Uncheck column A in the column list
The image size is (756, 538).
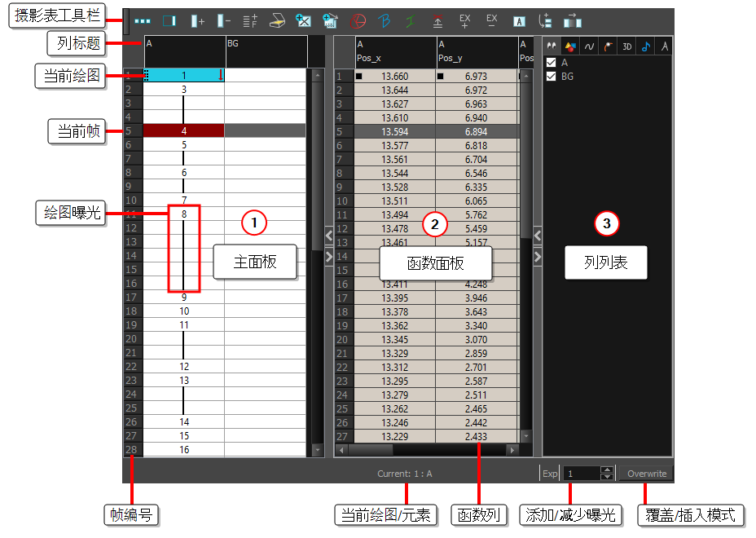551,62
